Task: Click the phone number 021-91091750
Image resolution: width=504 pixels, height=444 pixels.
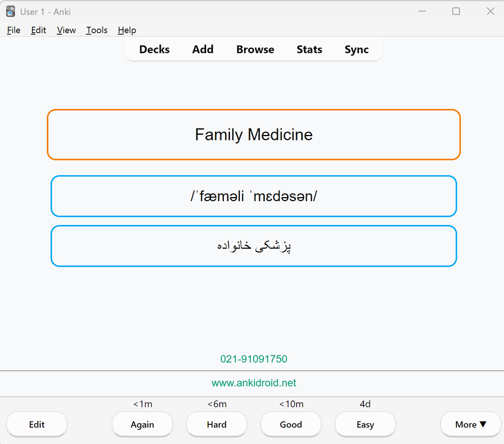Action: pyautogui.click(x=253, y=359)
